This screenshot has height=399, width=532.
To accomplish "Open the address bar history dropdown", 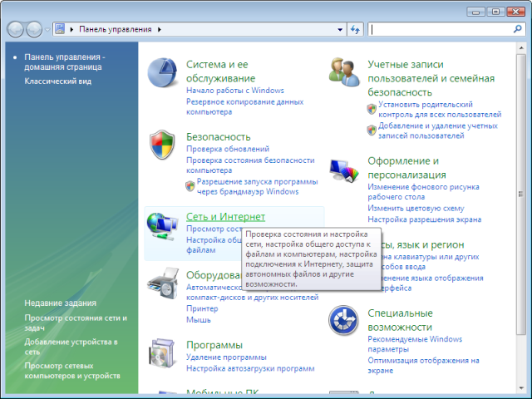I will tap(340, 30).
